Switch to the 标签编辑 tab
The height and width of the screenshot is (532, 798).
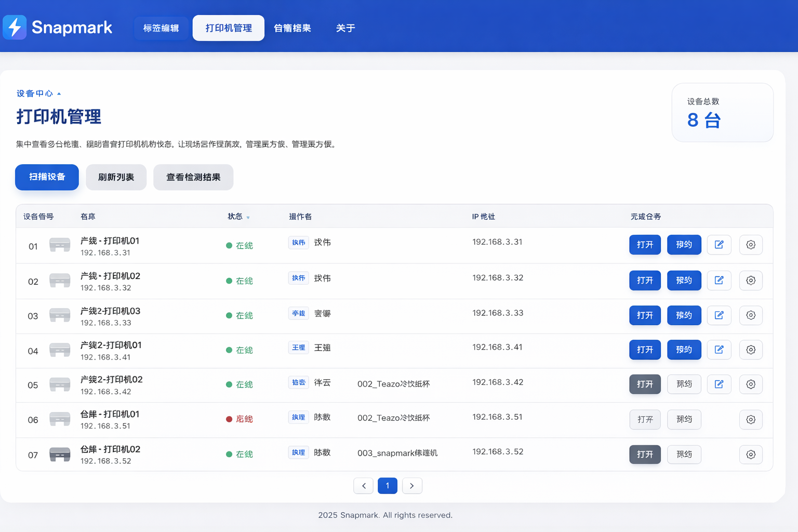pos(161,28)
